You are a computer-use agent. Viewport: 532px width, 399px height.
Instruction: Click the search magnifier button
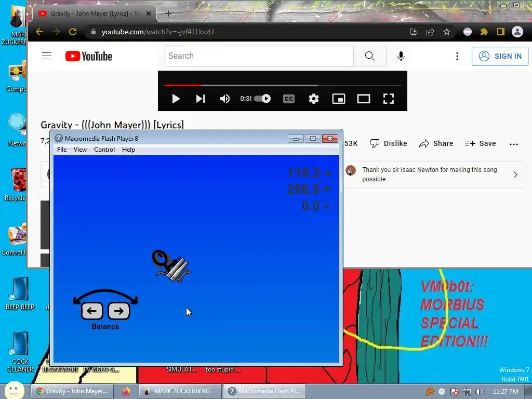[369, 56]
